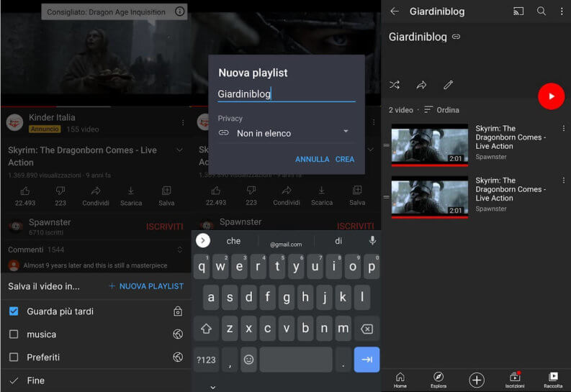Click the globe icon beside musica
Image resolution: width=571 pixels, height=392 pixels.
[178, 334]
